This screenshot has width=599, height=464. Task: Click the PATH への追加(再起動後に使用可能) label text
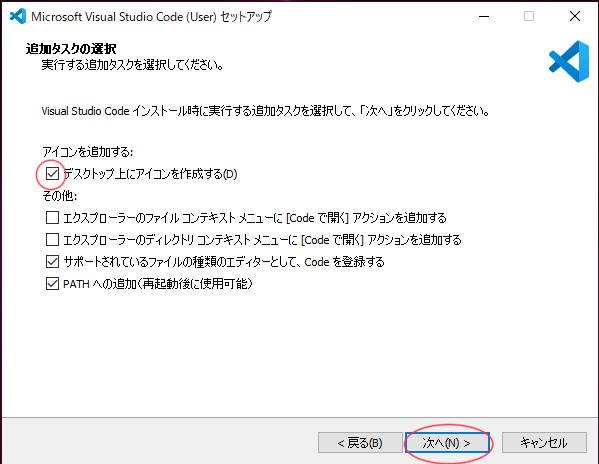(158, 284)
